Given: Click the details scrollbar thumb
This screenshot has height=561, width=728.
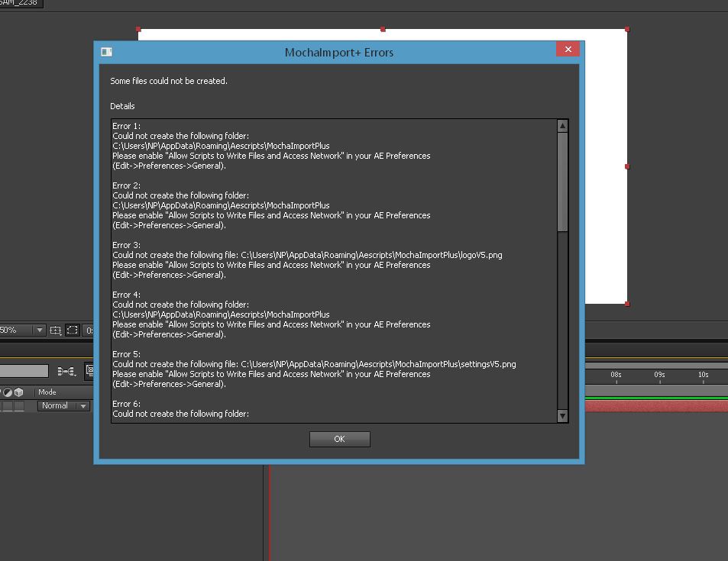Looking at the screenshot, I should (x=562, y=182).
